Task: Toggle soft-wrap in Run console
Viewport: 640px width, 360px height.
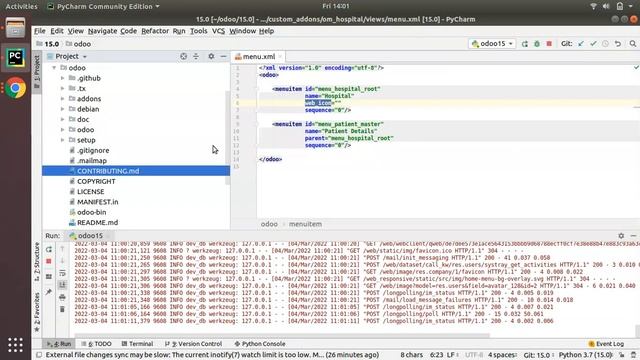Action: tap(62, 273)
